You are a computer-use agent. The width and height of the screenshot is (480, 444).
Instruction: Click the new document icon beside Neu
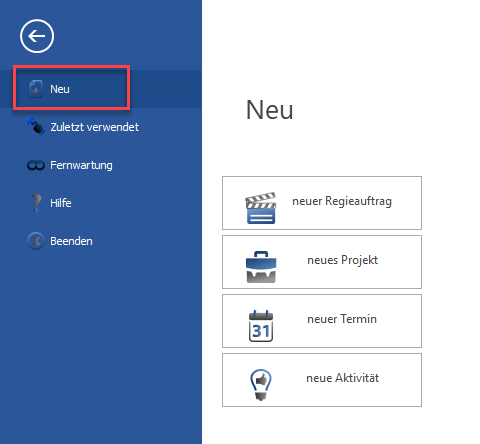point(36,89)
